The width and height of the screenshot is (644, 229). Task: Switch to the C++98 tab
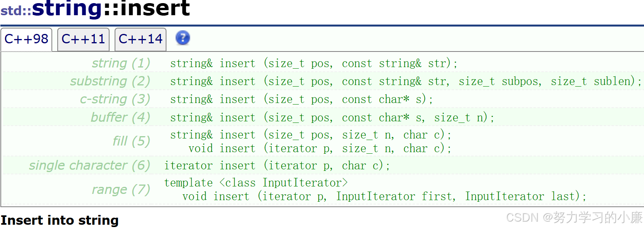[x=26, y=39]
